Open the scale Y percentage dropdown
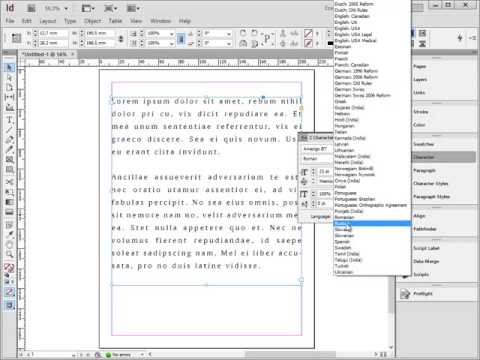This screenshot has width=480, height=360. click(172, 43)
